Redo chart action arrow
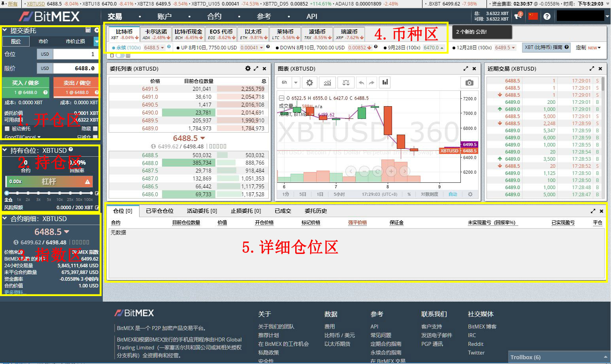 [x=371, y=83]
